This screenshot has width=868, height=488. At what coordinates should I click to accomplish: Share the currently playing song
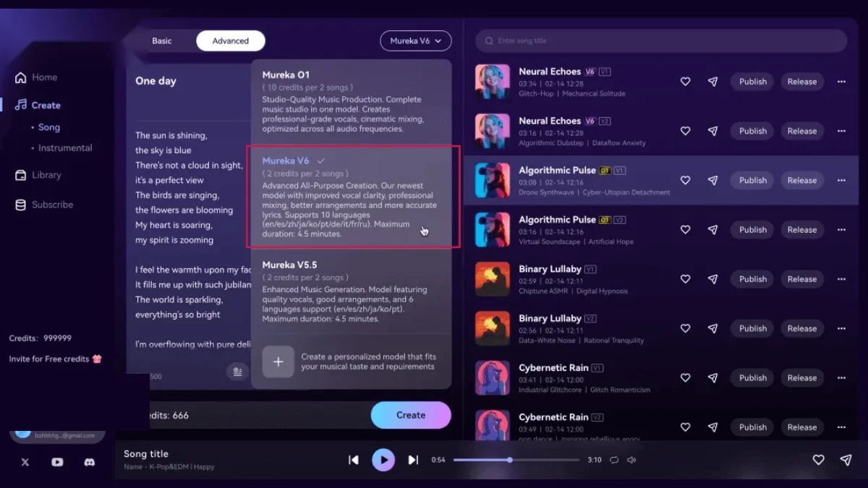[x=846, y=460]
